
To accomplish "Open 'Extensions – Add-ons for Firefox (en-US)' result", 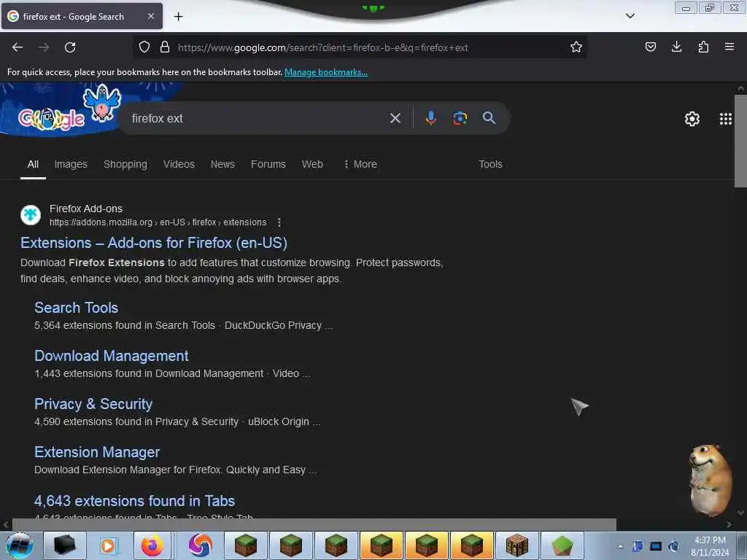I will click(154, 243).
